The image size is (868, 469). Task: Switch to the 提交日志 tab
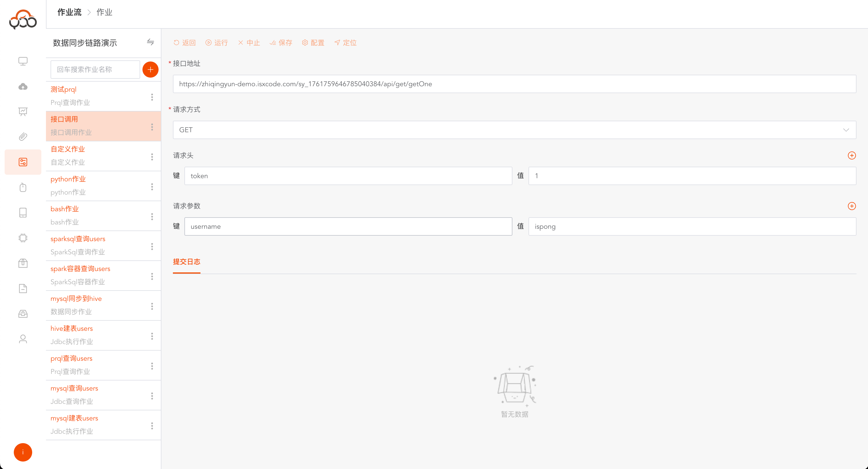(x=186, y=262)
